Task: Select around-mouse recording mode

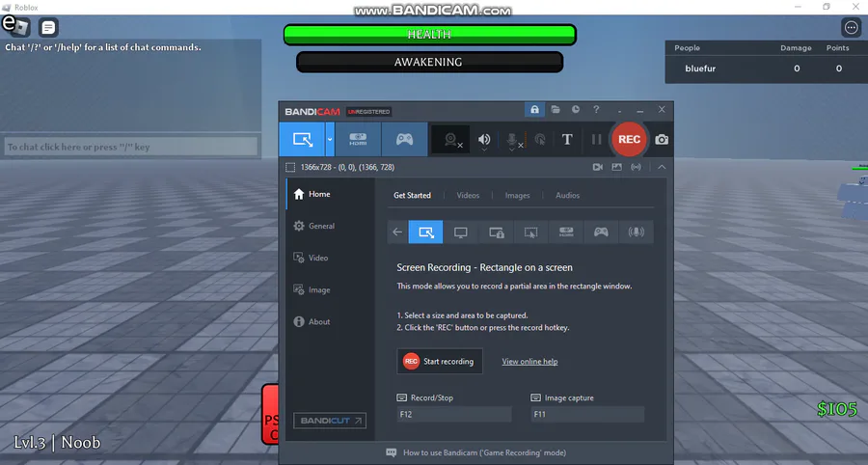Action: tap(530, 232)
